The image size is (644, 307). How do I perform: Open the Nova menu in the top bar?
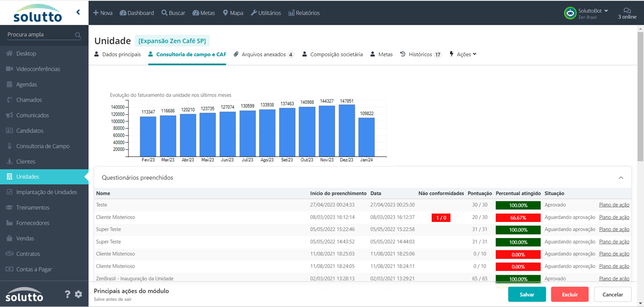[x=103, y=13]
